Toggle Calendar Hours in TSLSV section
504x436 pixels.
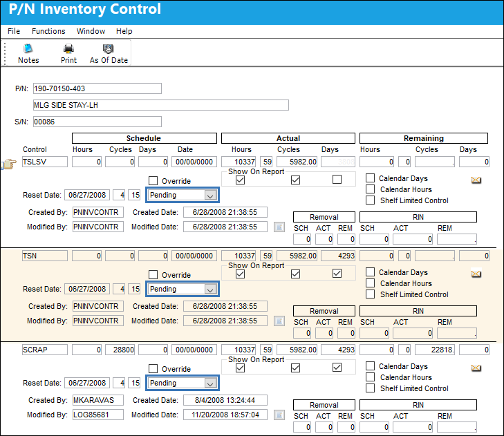(x=370, y=189)
